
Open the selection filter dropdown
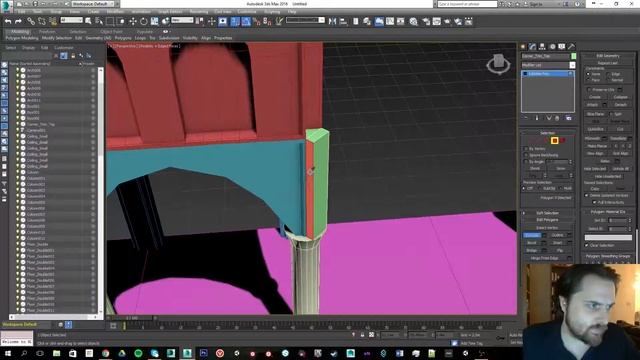pos(71,20)
